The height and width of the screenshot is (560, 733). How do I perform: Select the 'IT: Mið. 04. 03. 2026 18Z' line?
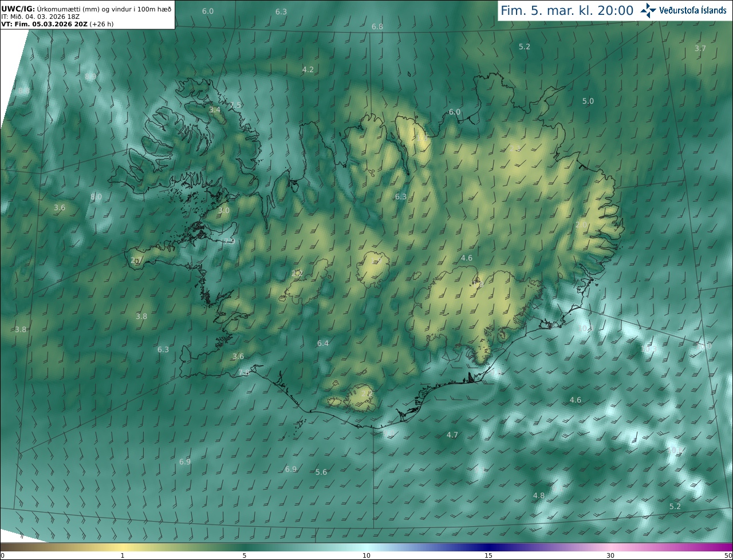click(x=41, y=16)
